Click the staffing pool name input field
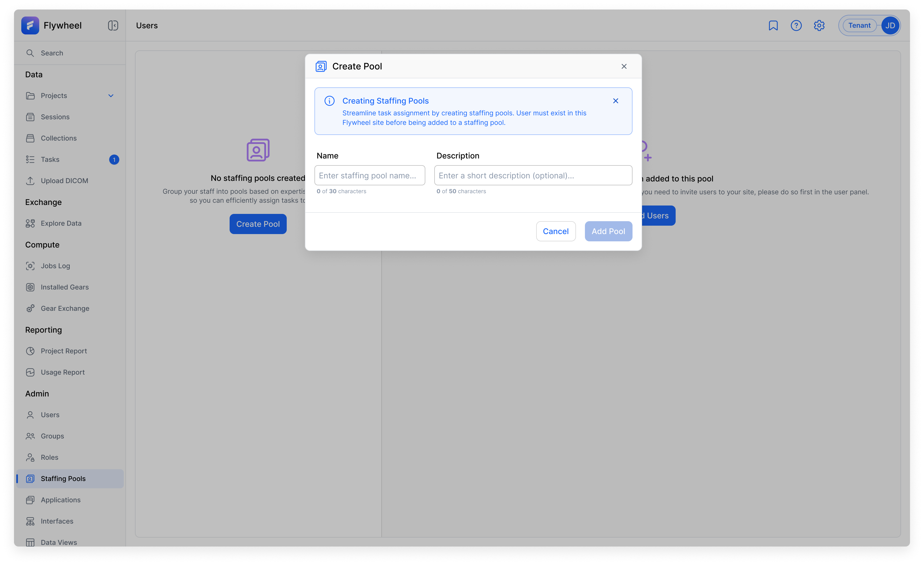924x565 pixels. [x=369, y=175]
